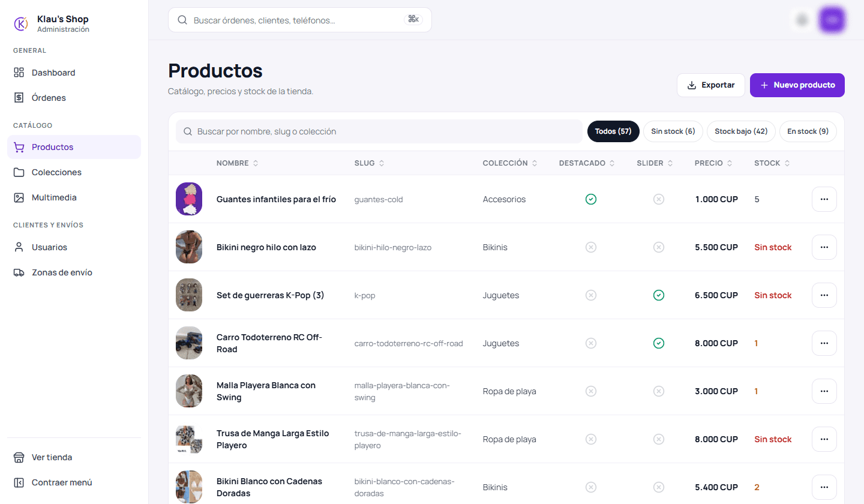Click the Buscar por nombre, slug o colección field
864x504 pixels.
pos(379,131)
